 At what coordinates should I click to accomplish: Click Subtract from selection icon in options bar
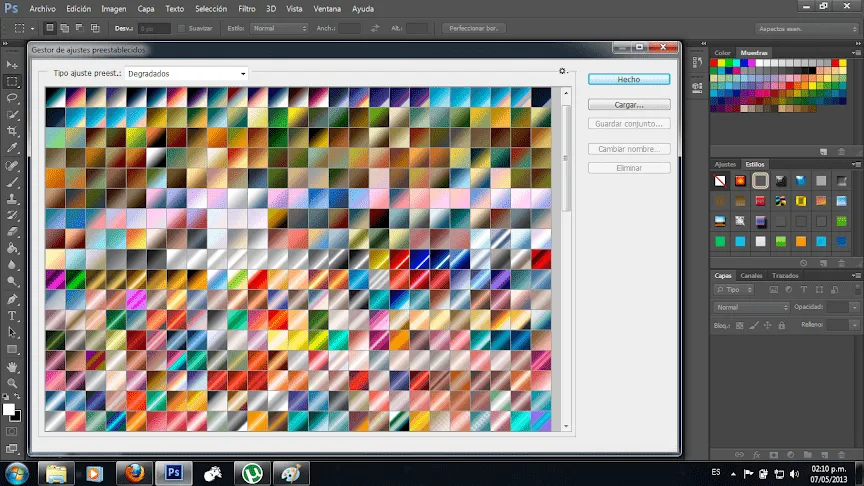click(x=80, y=28)
